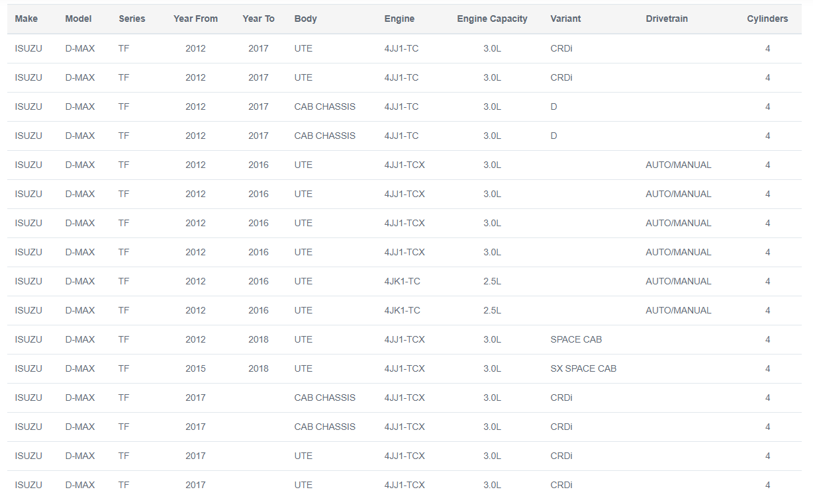The width and height of the screenshot is (813, 504).
Task: Select the Series column header
Action: point(132,19)
